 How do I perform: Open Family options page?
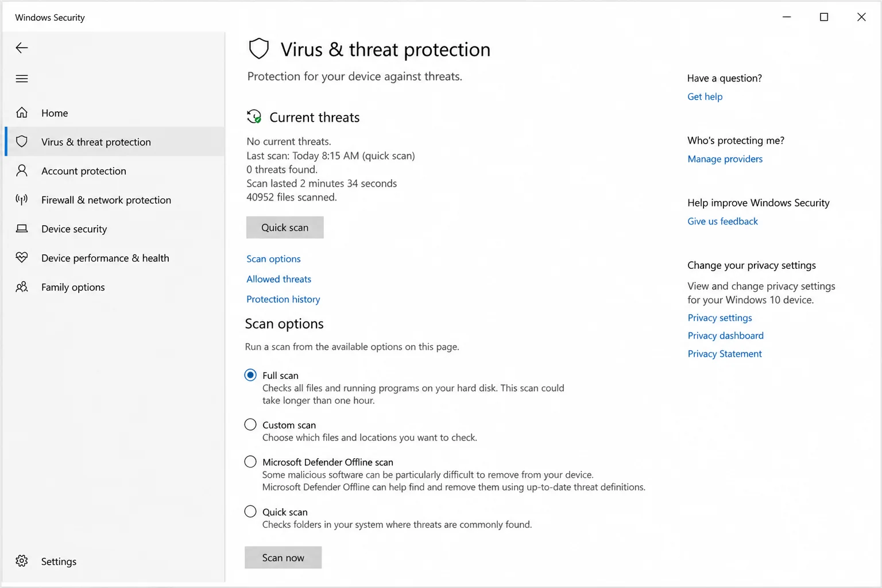(114, 287)
